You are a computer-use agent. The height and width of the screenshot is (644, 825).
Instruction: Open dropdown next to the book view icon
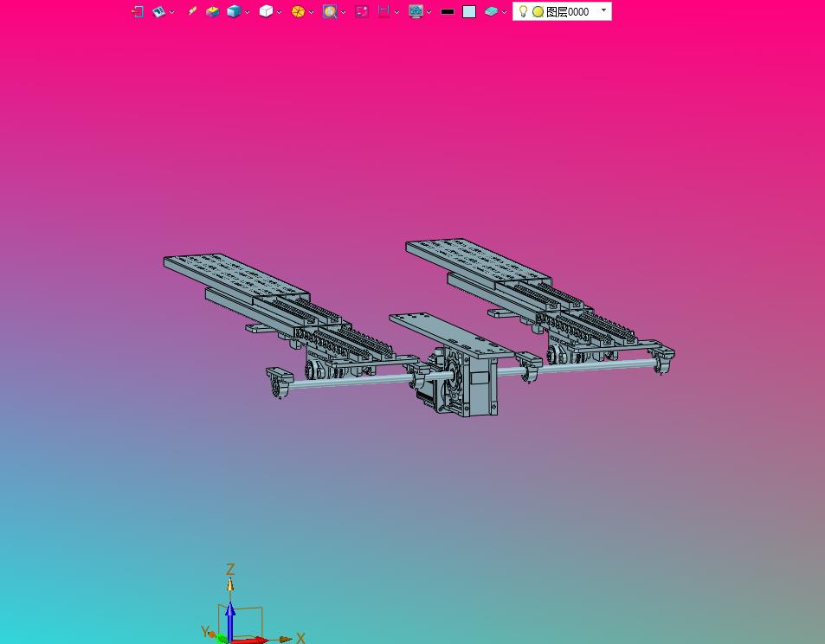point(172,12)
